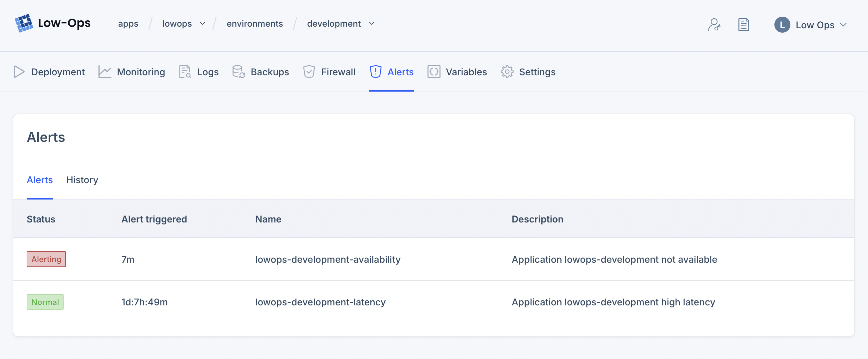
Task: Click the Alert triggered column header
Action: click(154, 219)
